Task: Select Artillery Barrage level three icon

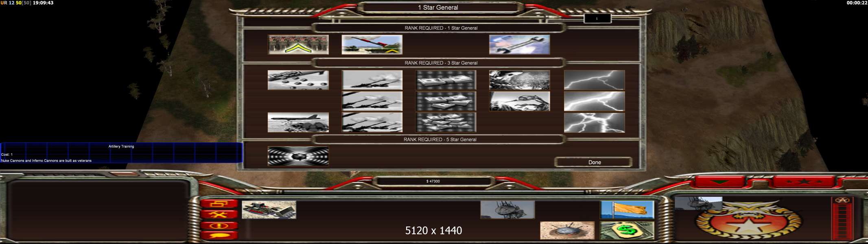Action: [x=372, y=122]
